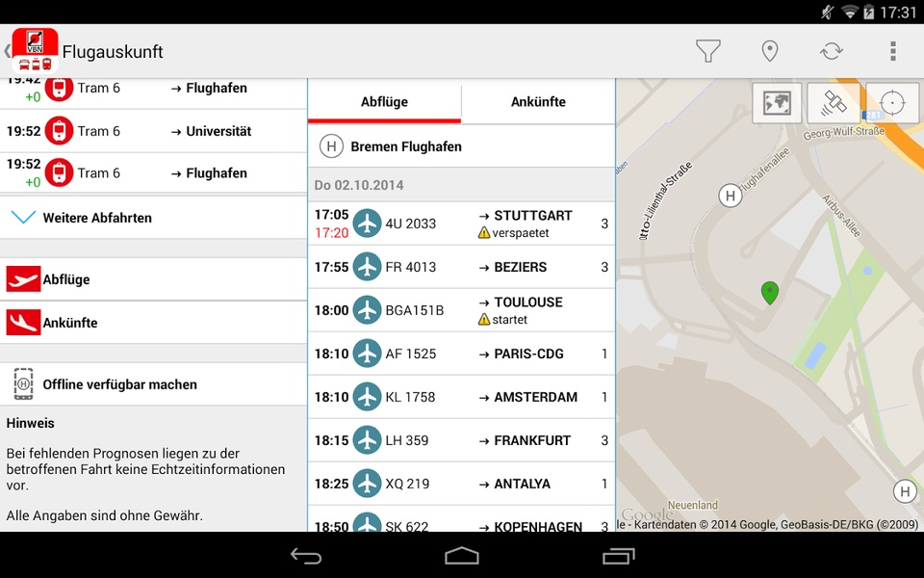
Task: Select Bremen Flughafen station header
Action: point(461,146)
